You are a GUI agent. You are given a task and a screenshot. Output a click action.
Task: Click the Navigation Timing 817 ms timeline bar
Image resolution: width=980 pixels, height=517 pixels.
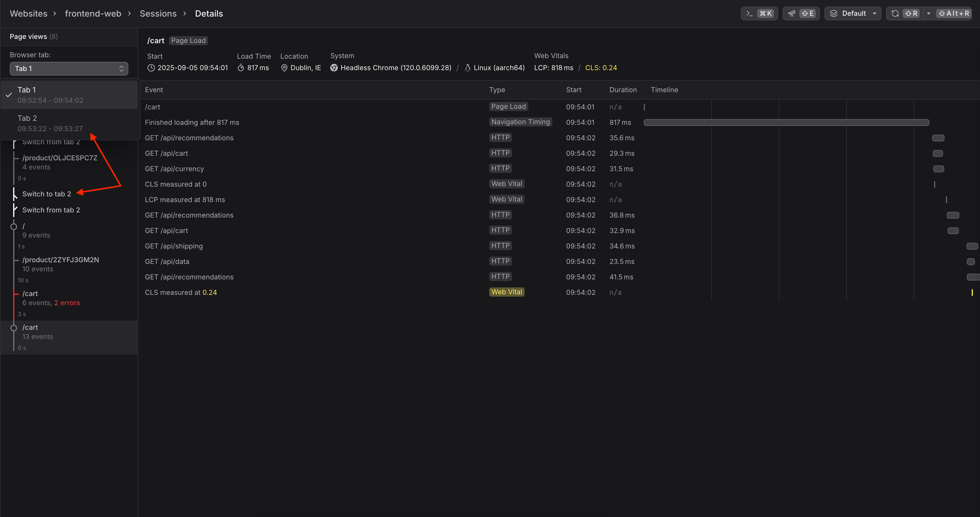(x=786, y=123)
